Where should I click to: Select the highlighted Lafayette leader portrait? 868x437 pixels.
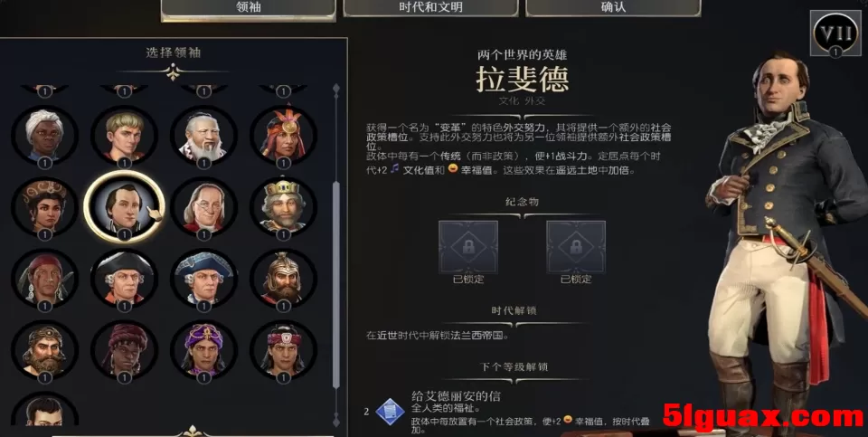click(x=124, y=206)
